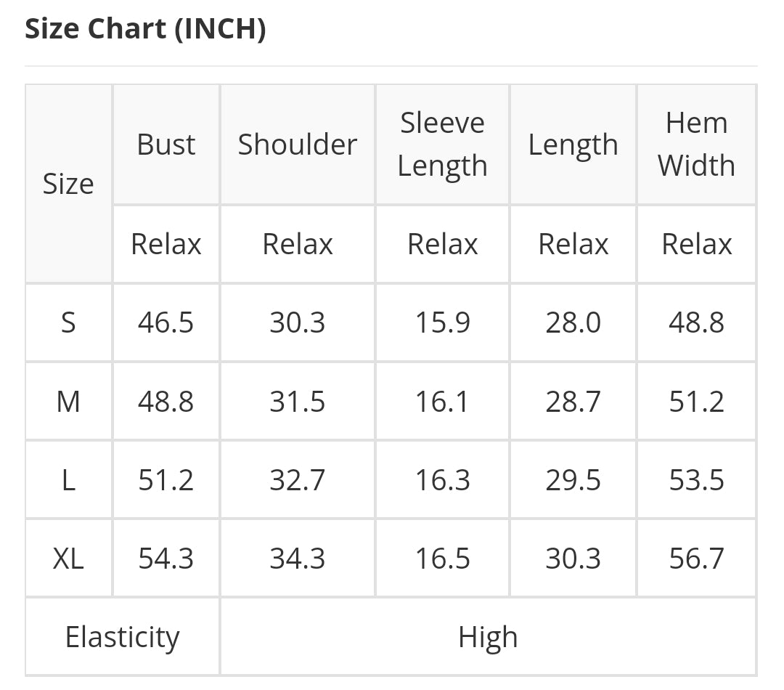Select the Hem Width column header
The width and height of the screenshot is (784, 690).
[x=696, y=145]
